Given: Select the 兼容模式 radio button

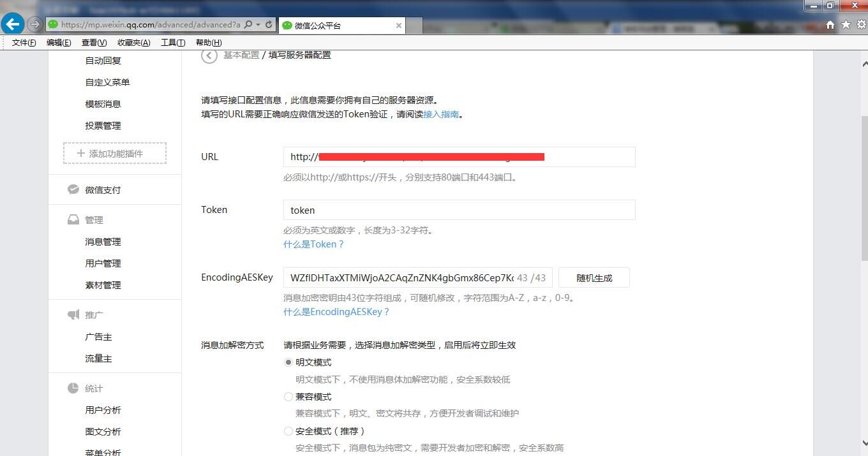Looking at the screenshot, I should click(288, 397).
